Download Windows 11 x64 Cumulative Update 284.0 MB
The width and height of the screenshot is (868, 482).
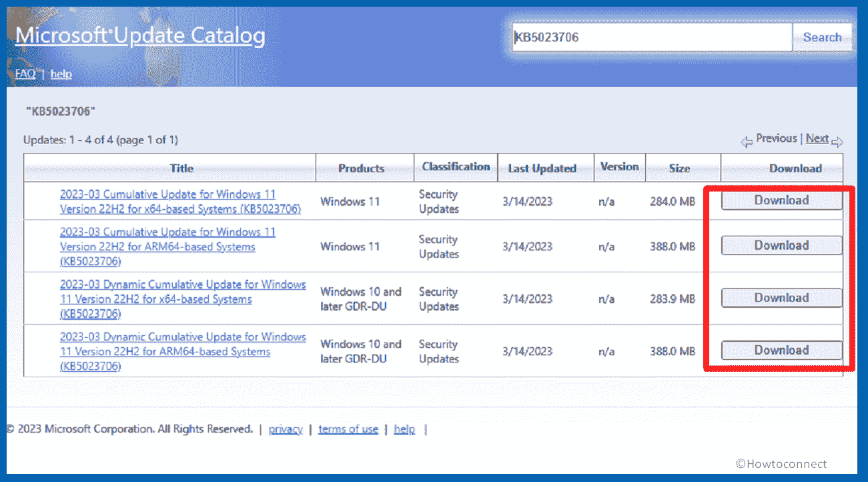[x=781, y=200]
